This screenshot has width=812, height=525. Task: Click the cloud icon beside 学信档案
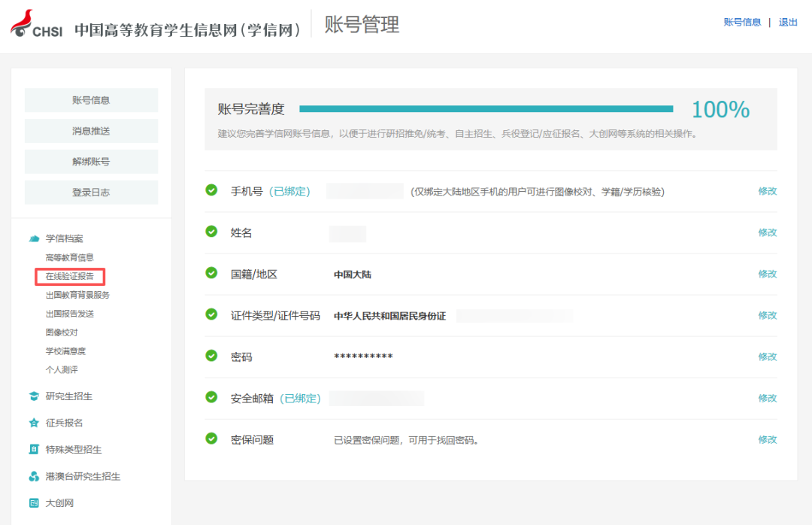point(34,238)
